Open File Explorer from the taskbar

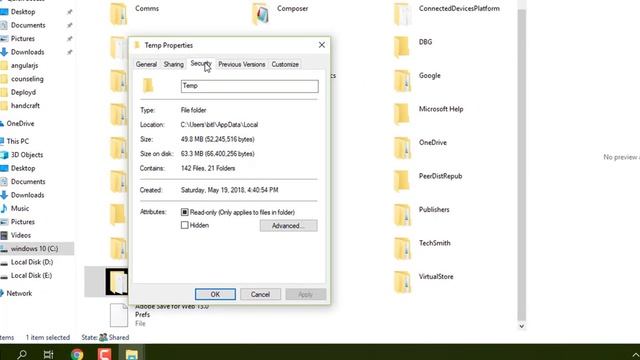131,354
